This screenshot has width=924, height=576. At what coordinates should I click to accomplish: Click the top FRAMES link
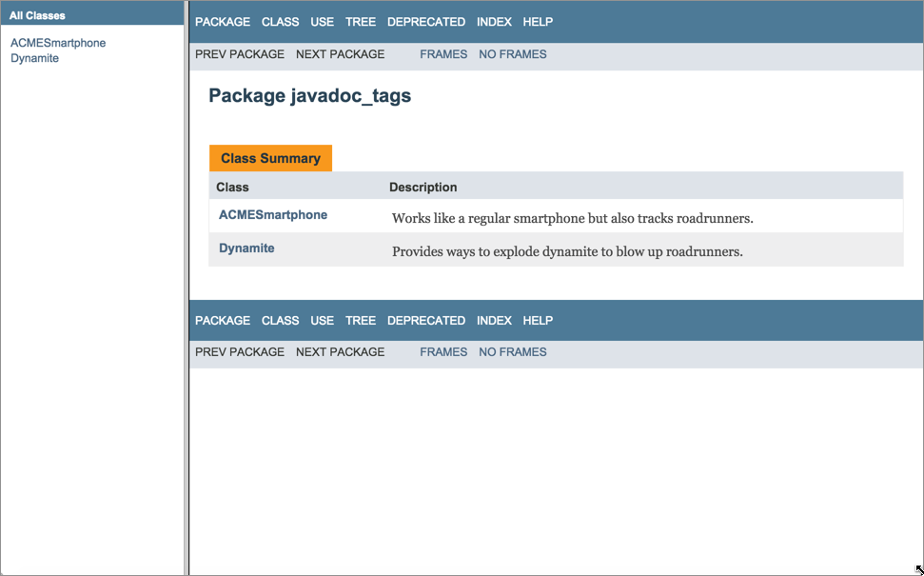tap(443, 54)
